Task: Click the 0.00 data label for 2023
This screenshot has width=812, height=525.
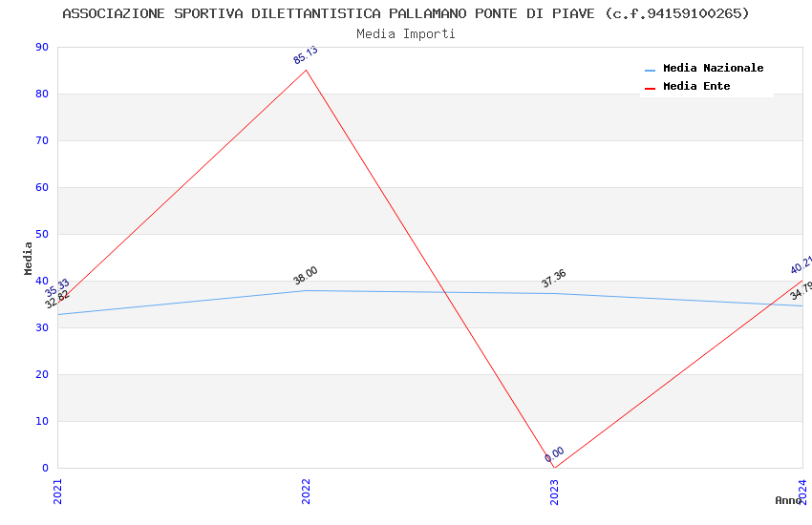Action: click(x=555, y=454)
